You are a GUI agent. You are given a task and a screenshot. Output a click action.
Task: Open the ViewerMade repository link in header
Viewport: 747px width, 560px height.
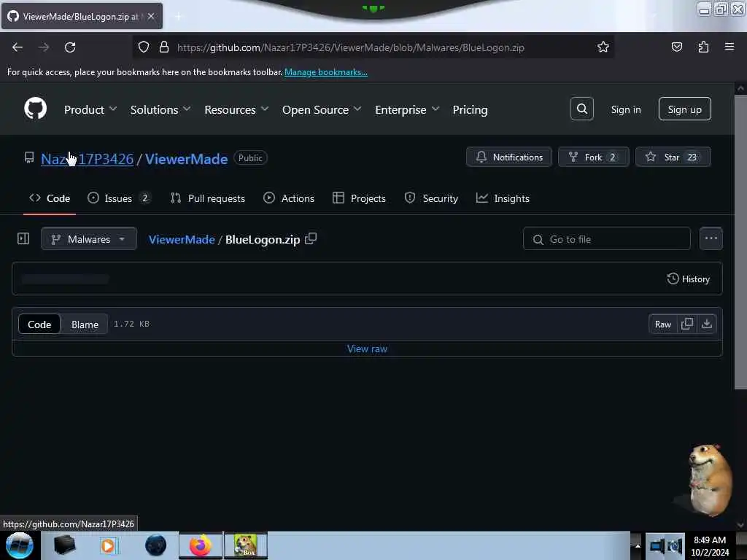[186, 158]
